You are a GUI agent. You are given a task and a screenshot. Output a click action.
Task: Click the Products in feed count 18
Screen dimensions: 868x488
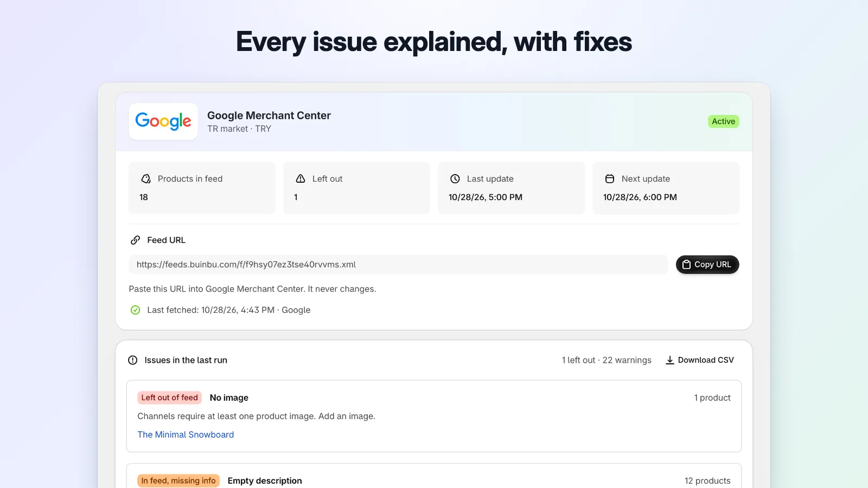pyautogui.click(x=144, y=197)
